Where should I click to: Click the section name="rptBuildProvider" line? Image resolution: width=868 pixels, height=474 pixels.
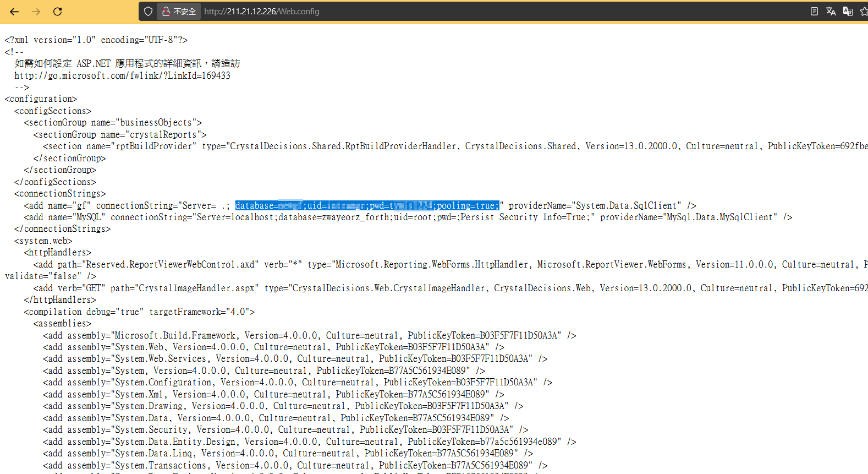tap(455, 146)
